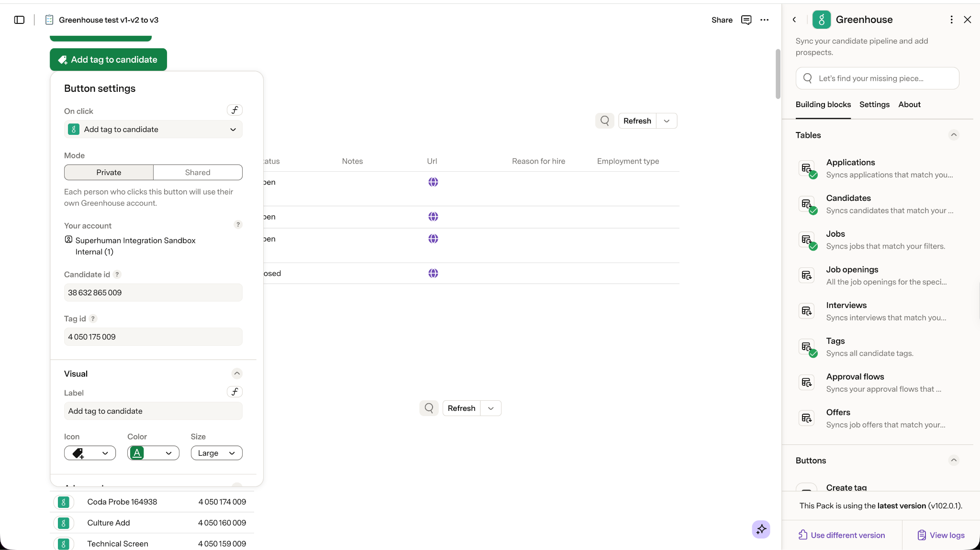Viewport: 980px width, 550px height.
Task: Open the URL globe in the closed row
Action: pyautogui.click(x=433, y=273)
